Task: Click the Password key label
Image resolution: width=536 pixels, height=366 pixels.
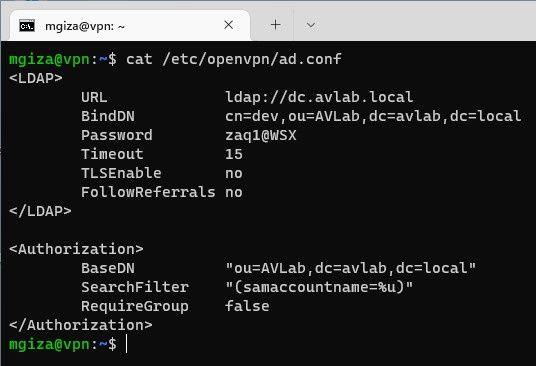Action: tap(117, 135)
